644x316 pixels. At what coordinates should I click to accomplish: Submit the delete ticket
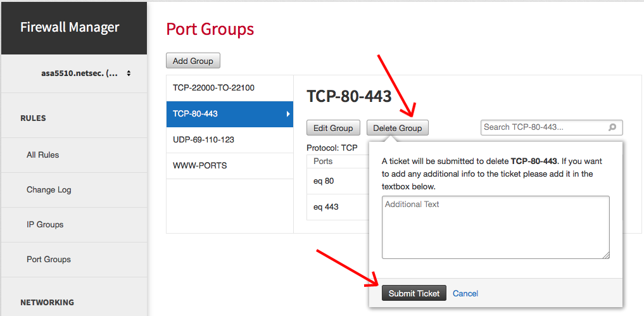point(414,293)
